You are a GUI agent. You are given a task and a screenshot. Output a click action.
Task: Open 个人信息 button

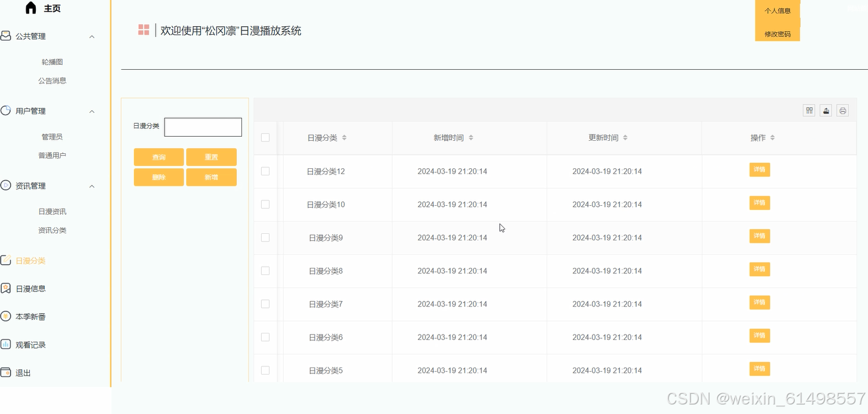click(x=777, y=11)
